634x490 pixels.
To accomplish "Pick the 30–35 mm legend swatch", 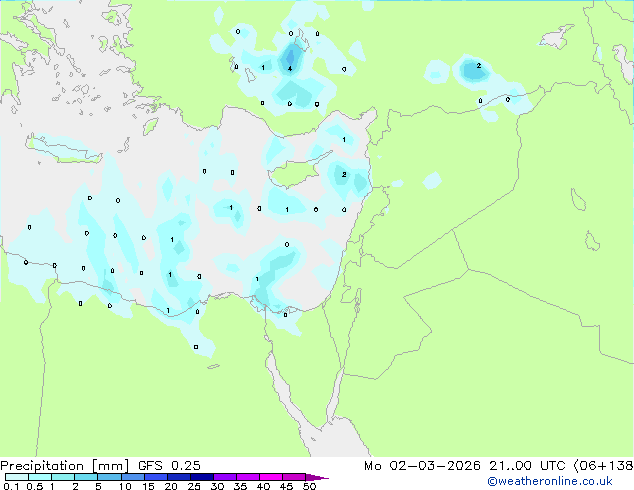I will 224,477.
